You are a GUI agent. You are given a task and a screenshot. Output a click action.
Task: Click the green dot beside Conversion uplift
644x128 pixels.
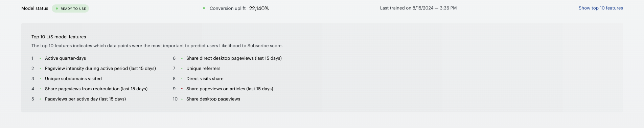point(204,8)
